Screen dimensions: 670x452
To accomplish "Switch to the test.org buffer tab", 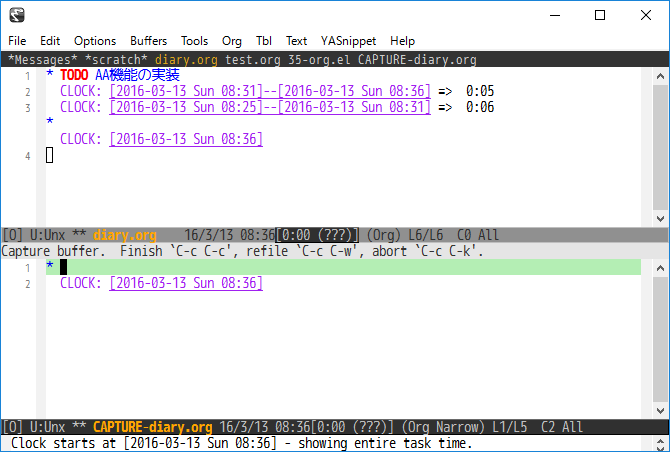I will point(253,59).
